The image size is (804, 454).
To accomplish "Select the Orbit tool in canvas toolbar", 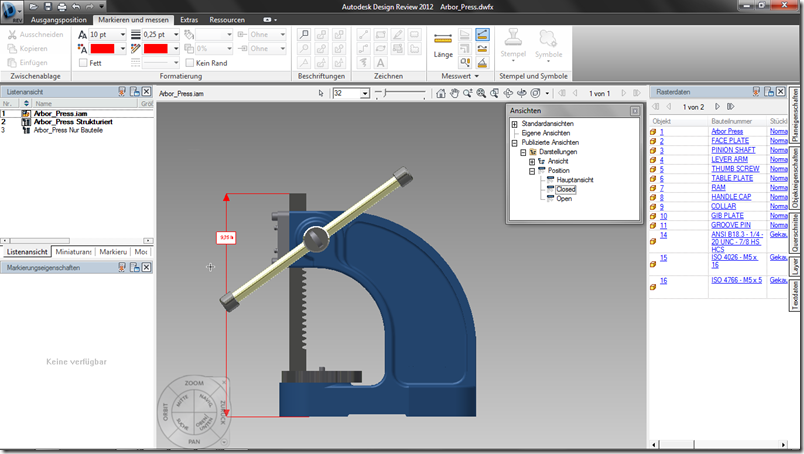I will (508, 93).
